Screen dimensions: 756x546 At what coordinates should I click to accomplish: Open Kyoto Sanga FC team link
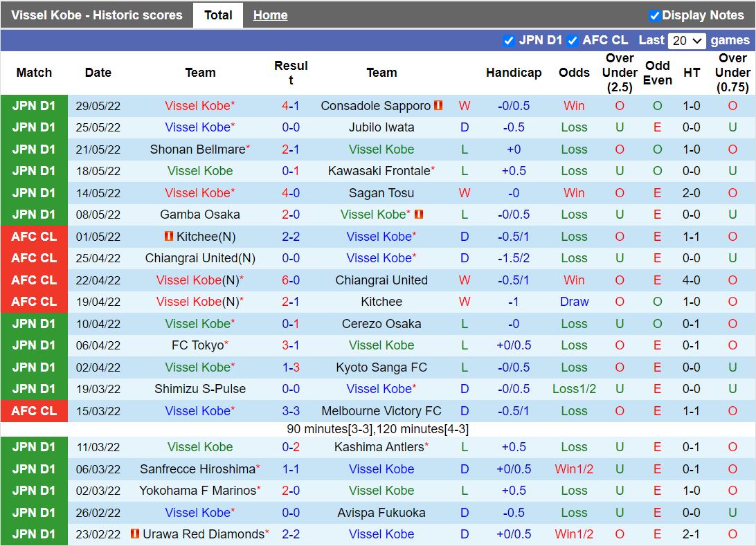(381, 367)
